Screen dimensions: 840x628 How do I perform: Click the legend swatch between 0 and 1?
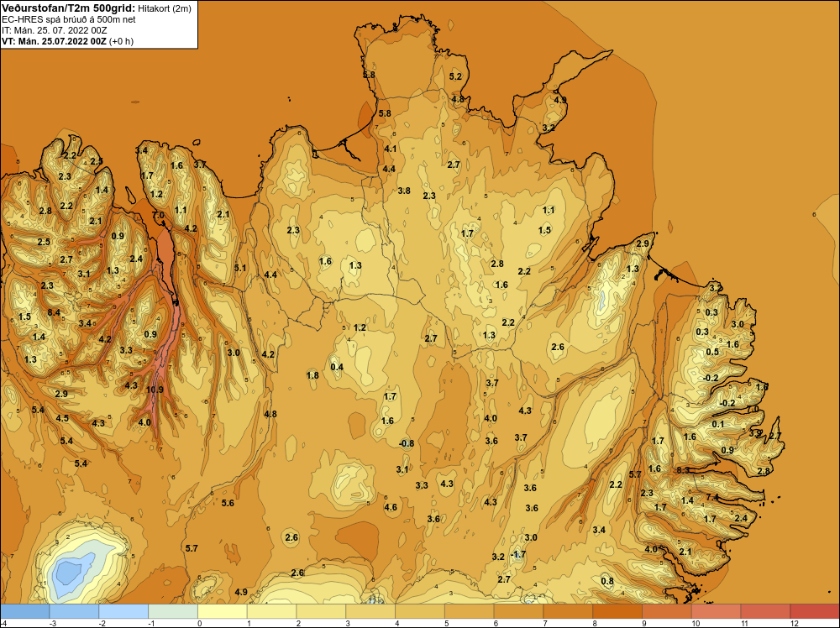(x=223, y=611)
